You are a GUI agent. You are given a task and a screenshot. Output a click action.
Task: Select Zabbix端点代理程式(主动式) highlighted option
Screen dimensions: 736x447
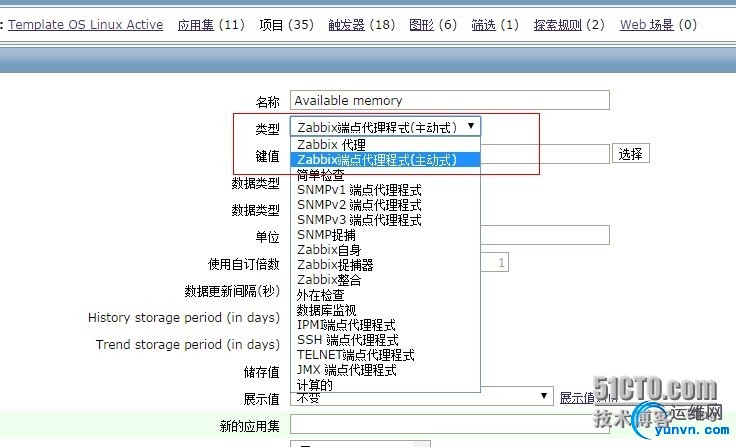coord(385,160)
